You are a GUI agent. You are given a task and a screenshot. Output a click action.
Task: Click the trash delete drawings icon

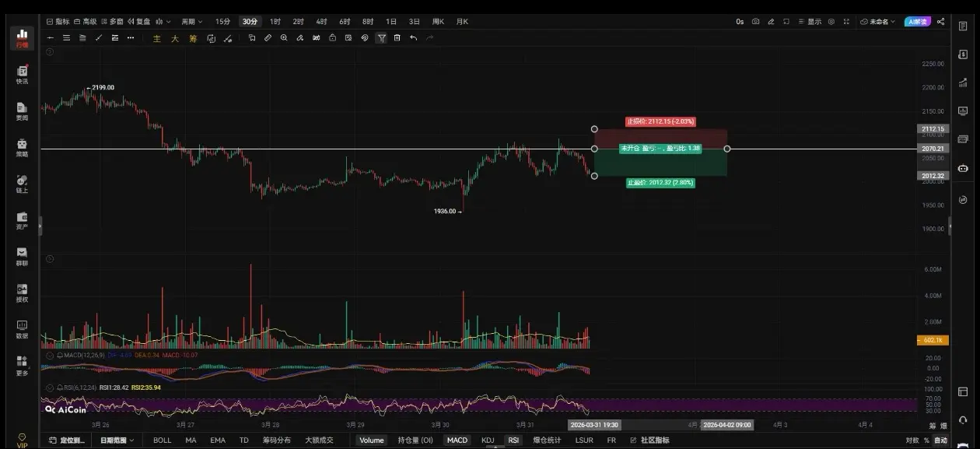point(397,37)
